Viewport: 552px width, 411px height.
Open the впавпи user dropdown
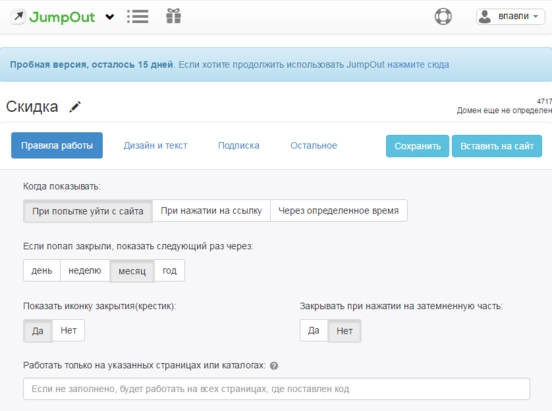pos(510,17)
